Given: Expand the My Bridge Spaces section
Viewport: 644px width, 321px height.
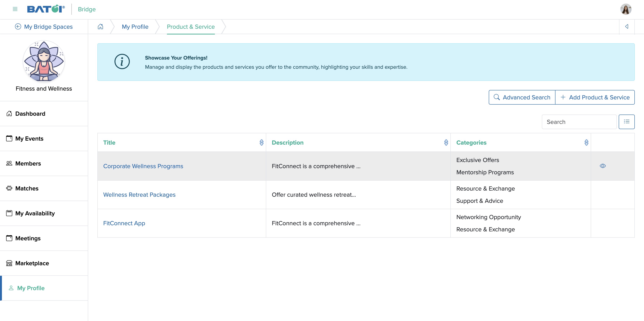Looking at the screenshot, I should pyautogui.click(x=44, y=27).
